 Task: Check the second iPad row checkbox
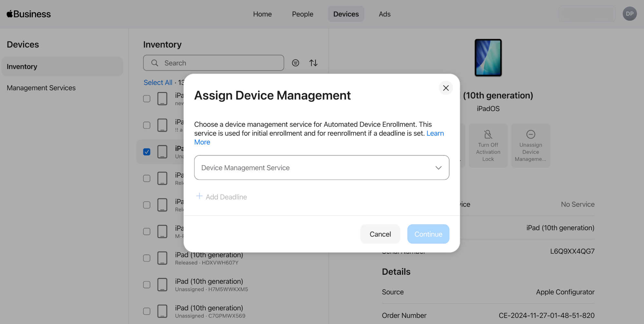[x=147, y=125]
